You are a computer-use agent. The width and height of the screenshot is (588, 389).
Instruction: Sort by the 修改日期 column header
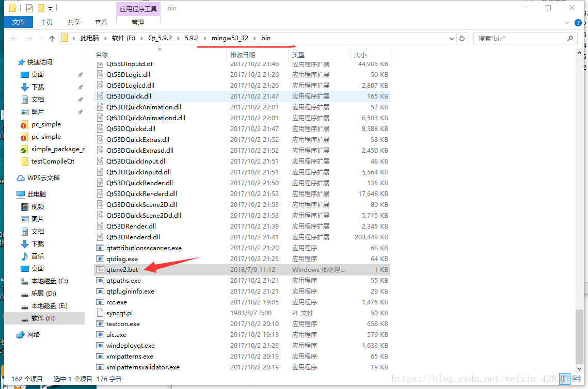point(243,55)
